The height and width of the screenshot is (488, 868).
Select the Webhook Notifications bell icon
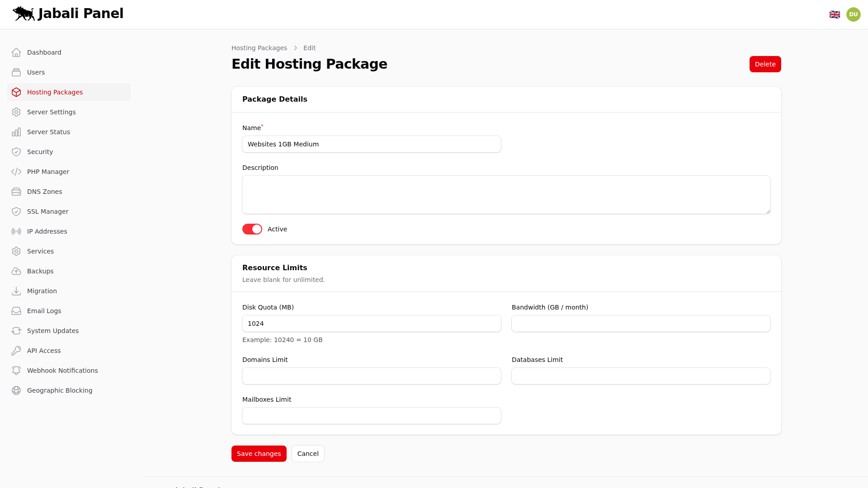[x=16, y=370]
